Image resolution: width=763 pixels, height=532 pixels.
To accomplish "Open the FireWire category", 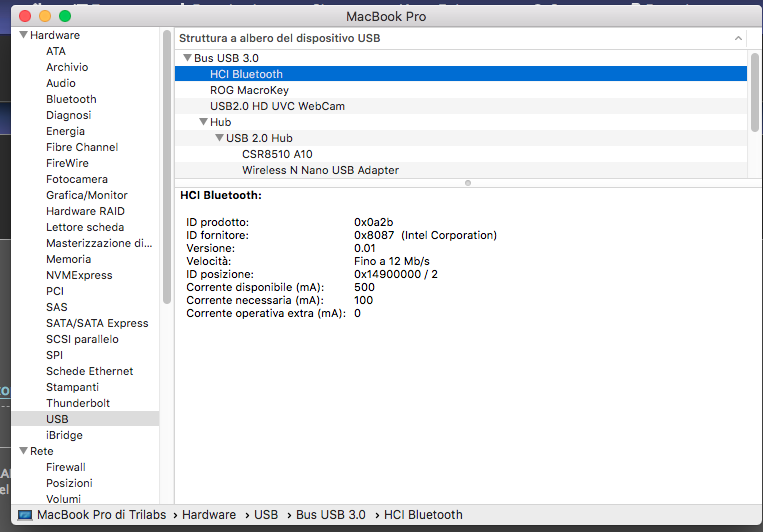I will coord(67,163).
